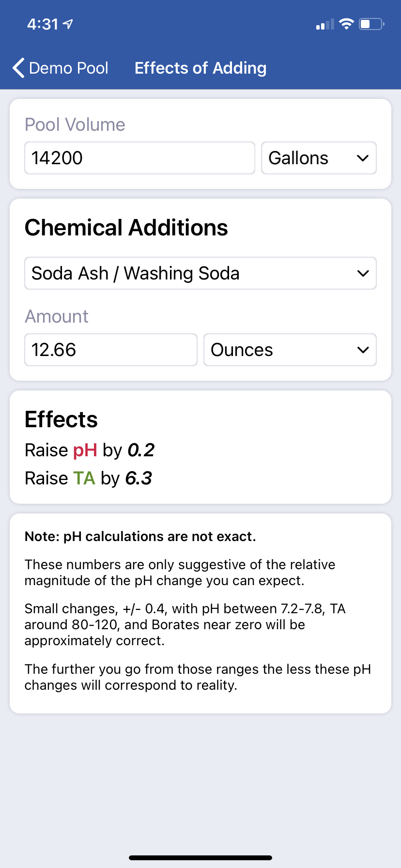Tap the back chevron arrow icon
Image resolution: width=401 pixels, height=868 pixels.
(18, 68)
